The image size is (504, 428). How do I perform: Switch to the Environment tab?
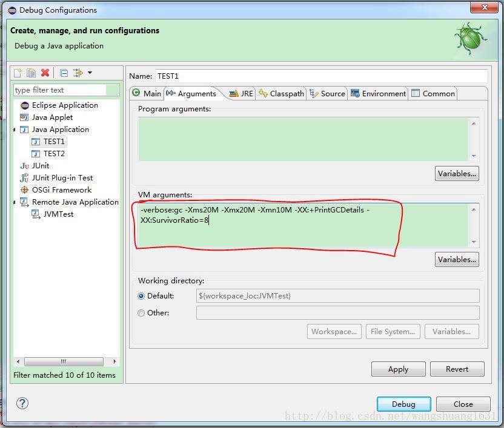379,93
